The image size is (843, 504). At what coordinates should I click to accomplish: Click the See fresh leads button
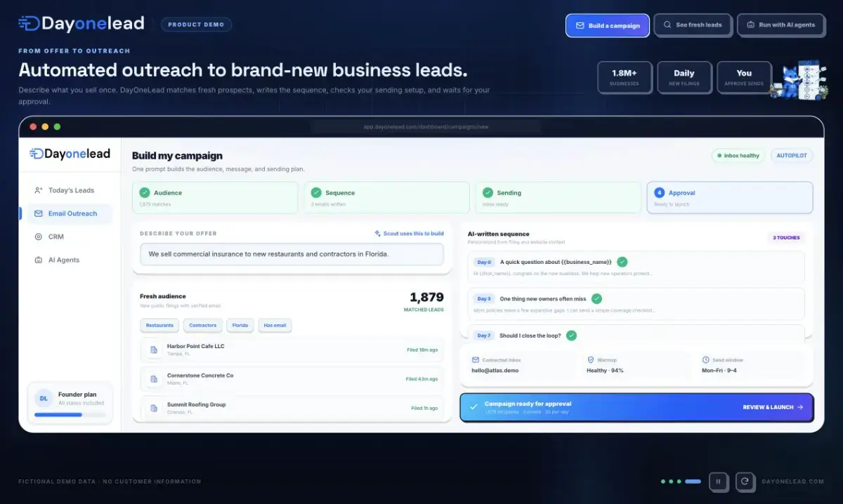[x=693, y=25]
